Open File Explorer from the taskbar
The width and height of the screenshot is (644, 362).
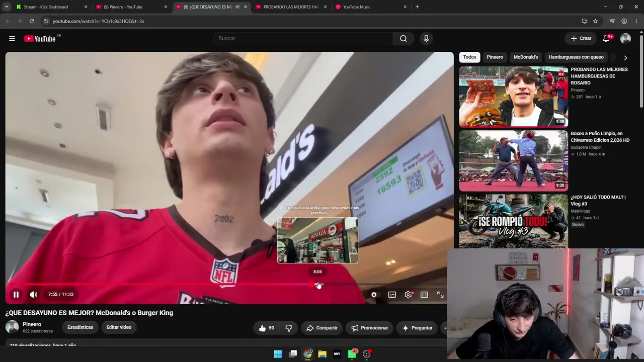pyautogui.click(x=323, y=354)
